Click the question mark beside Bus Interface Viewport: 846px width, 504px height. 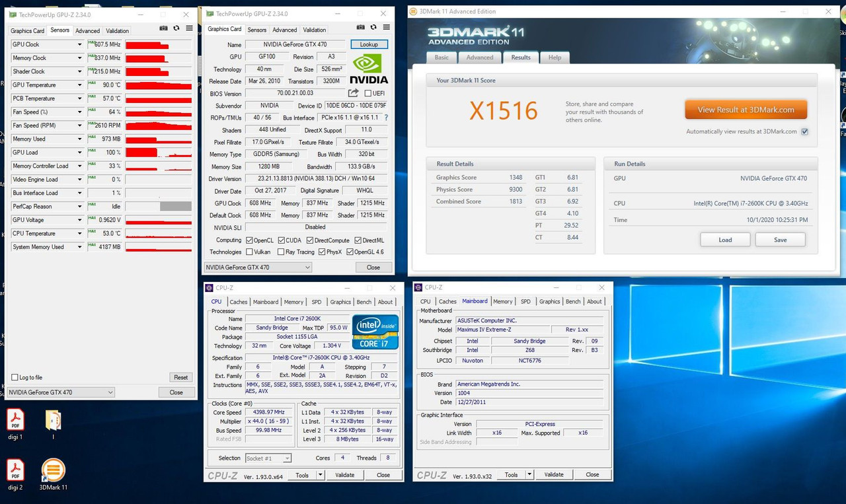pyautogui.click(x=386, y=118)
